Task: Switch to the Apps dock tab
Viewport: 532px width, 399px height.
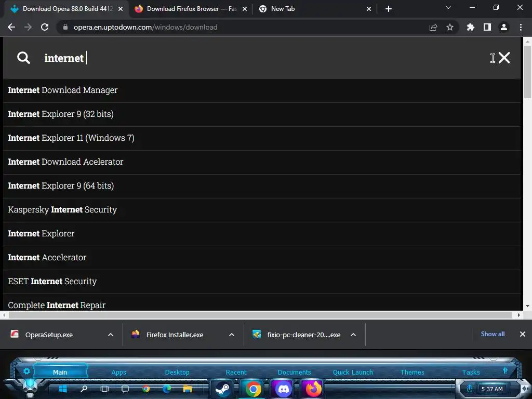Action: pyautogui.click(x=119, y=372)
